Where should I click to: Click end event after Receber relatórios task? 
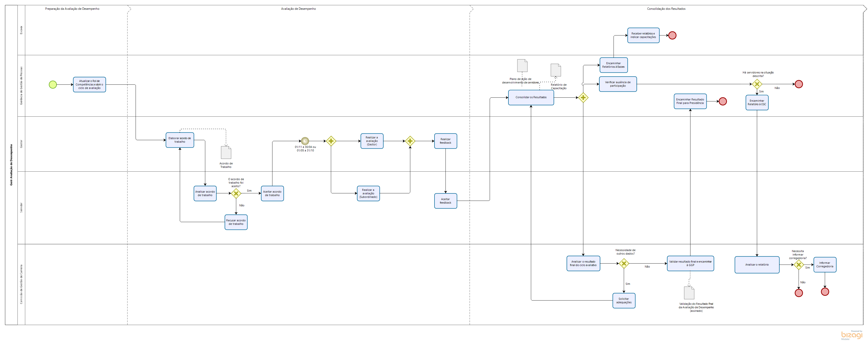point(672,35)
